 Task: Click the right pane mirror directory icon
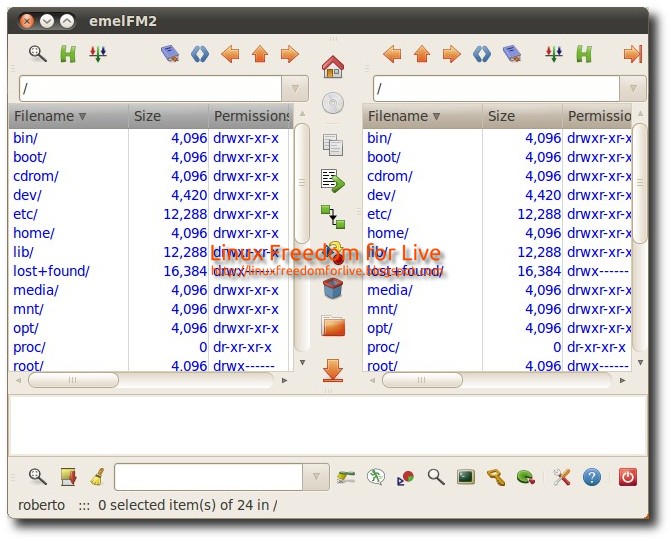click(482, 54)
